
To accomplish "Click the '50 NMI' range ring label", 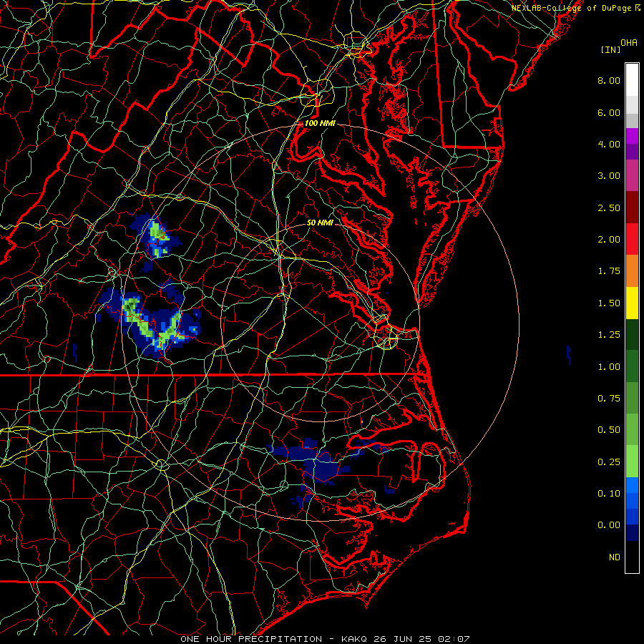I will click(x=320, y=223).
